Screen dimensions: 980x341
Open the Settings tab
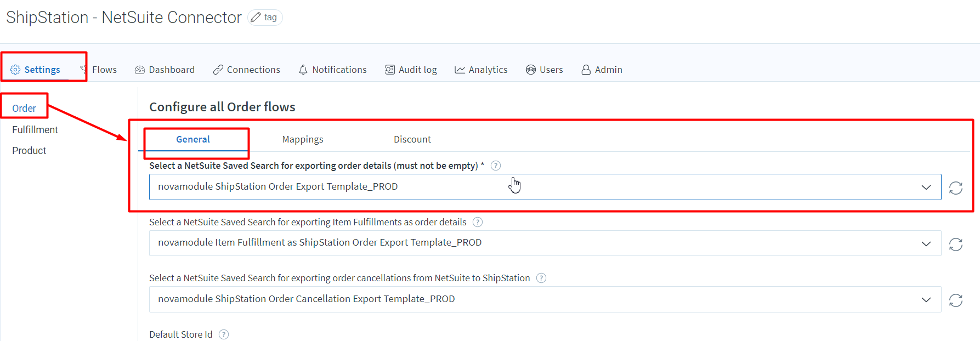tap(36, 70)
